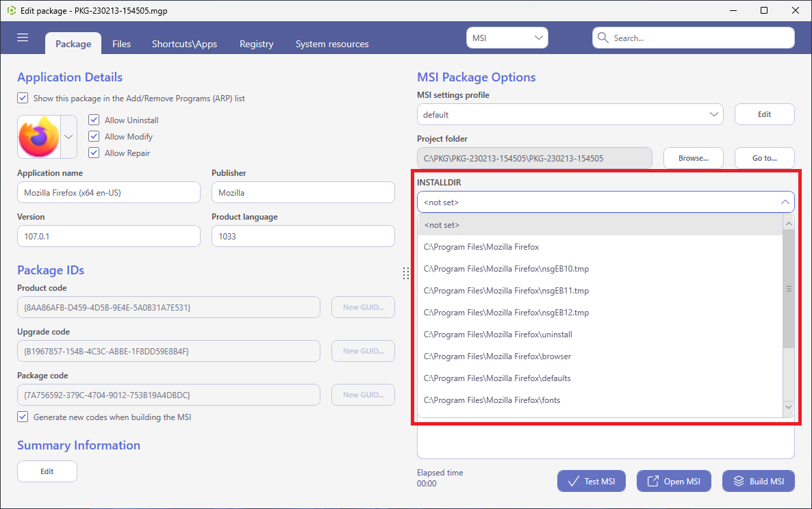Click the dropdown list scroll up arrow
The height and width of the screenshot is (509, 812).
tap(788, 224)
